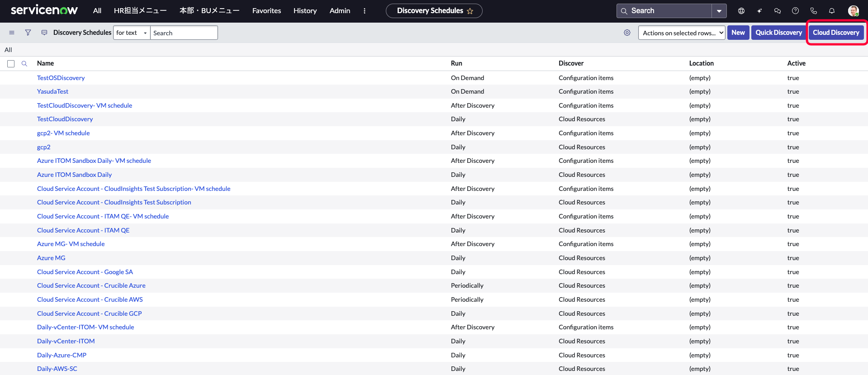
Task: Open 'Cloud Service Account - Crucible AWS' link
Action: (90, 299)
